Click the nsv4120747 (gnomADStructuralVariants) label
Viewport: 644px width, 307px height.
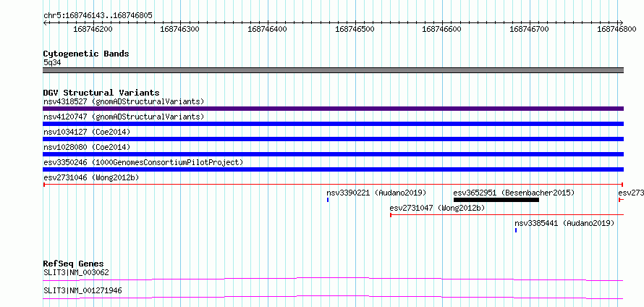(124, 117)
